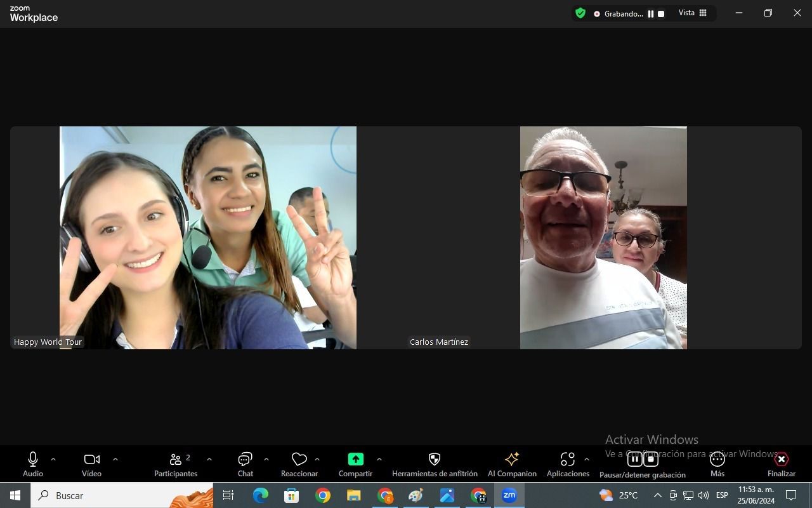Image resolution: width=812 pixels, height=508 pixels.
Task: Open Microsoft Store from the taskbar
Action: pos(292,495)
